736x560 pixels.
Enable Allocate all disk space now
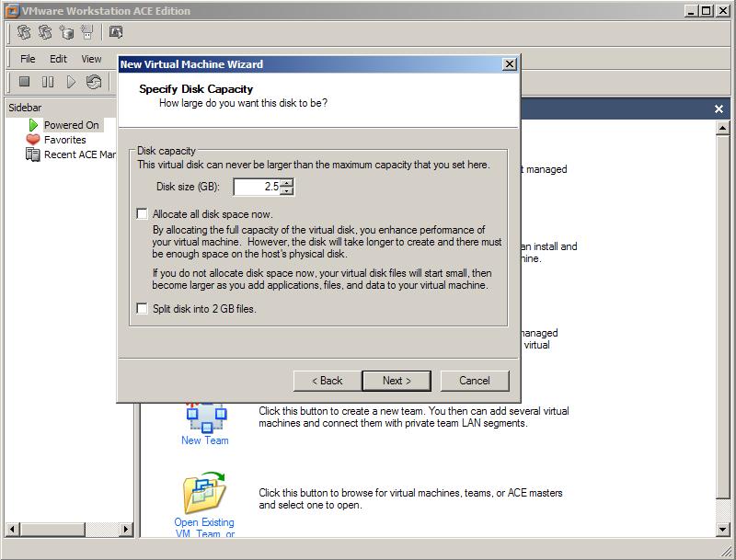[x=142, y=214]
